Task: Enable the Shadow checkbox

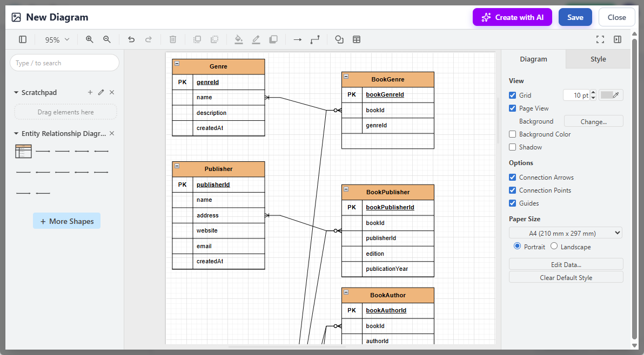Action: (x=512, y=147)
